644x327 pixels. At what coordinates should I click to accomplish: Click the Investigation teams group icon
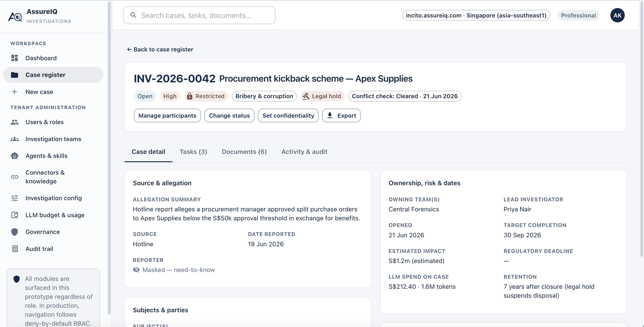tap(14, 139)
